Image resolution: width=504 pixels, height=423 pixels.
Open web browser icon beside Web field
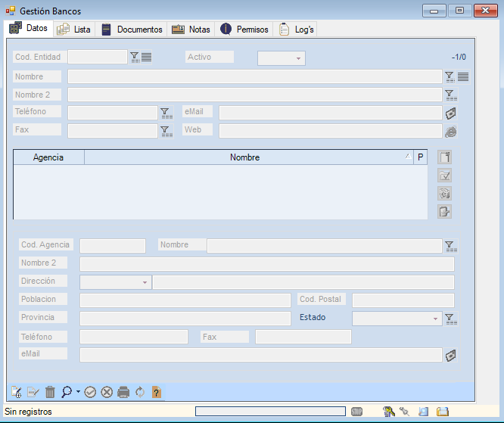pyautogui.click(x=451, y=131)
